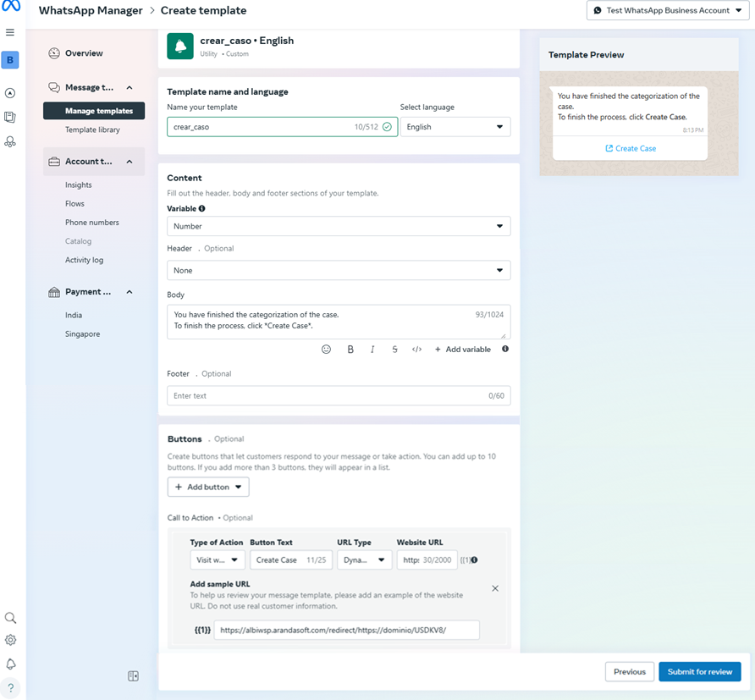Open the settings gear icon
This screenshot has width=755, height=700.
10,640
